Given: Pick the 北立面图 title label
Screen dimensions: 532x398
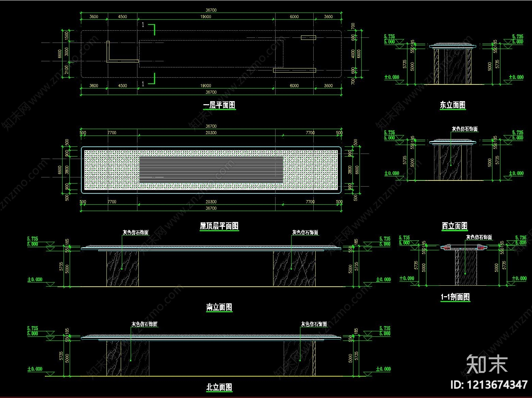Looking at the screenshot, I should pyautogui.click(x=219, y=387).
